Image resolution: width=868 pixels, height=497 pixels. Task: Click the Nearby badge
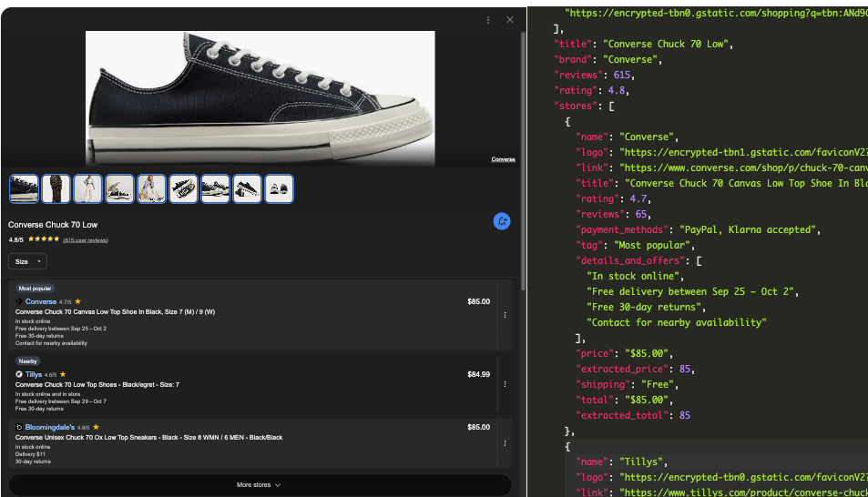click(x=27, y=361)
